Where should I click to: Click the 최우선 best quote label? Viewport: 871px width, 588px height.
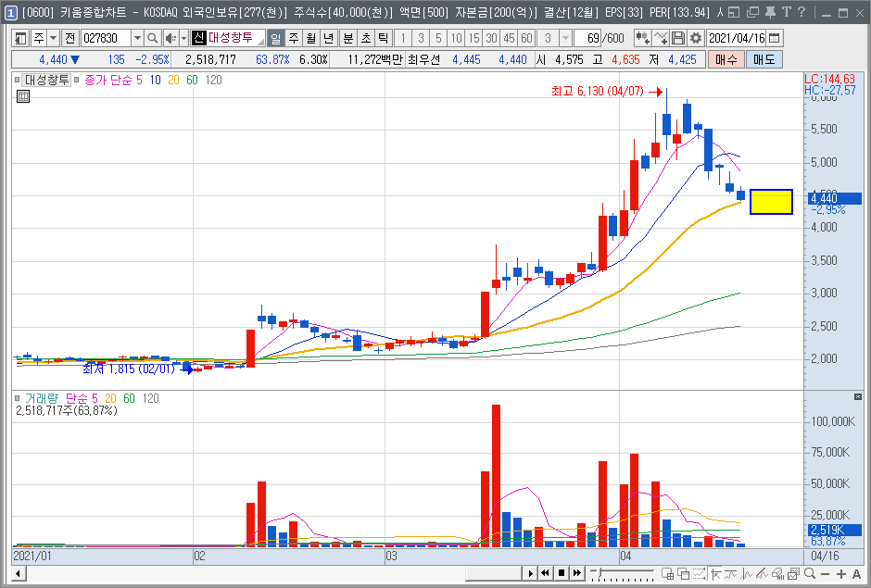coord(423,59)
